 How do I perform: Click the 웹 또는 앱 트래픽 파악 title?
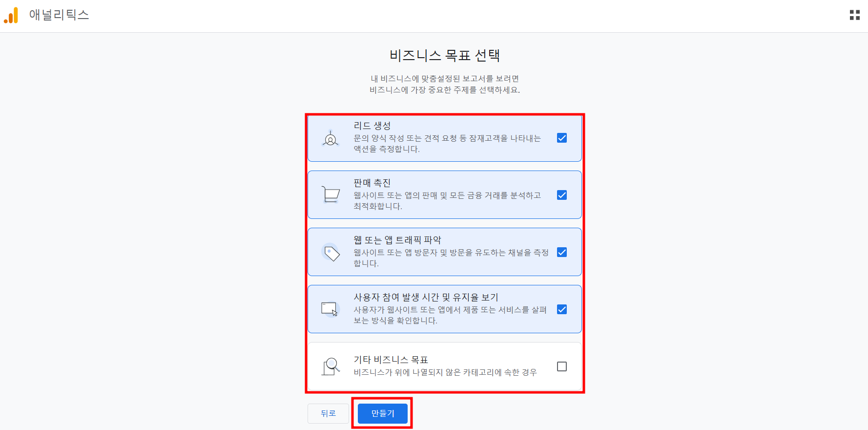click(x=397, y=240)
